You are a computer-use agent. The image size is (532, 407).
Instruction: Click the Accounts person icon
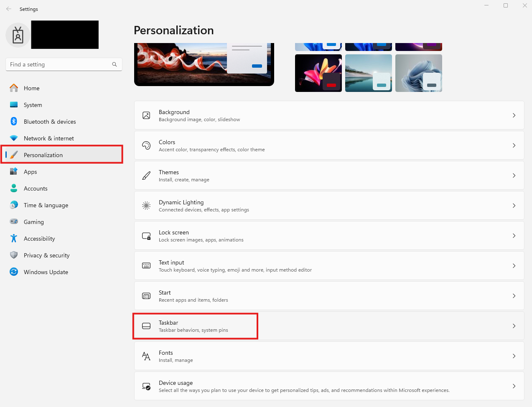click(x=14, y=188)
